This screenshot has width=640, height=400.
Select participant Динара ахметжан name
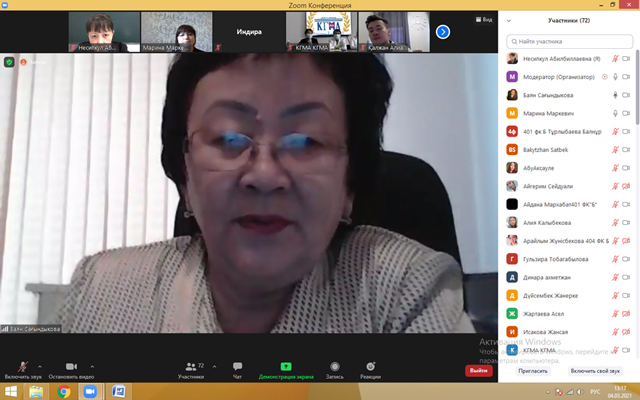click(x=547, y=277)
